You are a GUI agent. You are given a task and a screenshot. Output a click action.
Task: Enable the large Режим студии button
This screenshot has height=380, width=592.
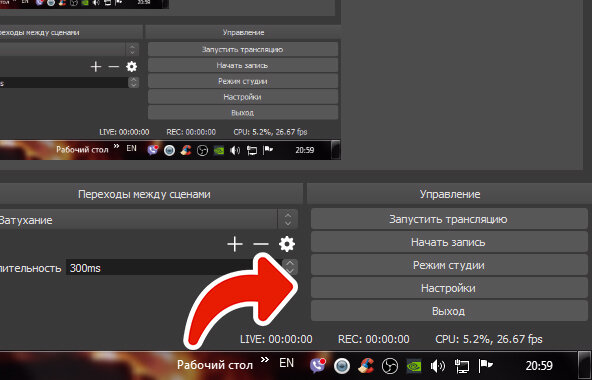point(449,265)
